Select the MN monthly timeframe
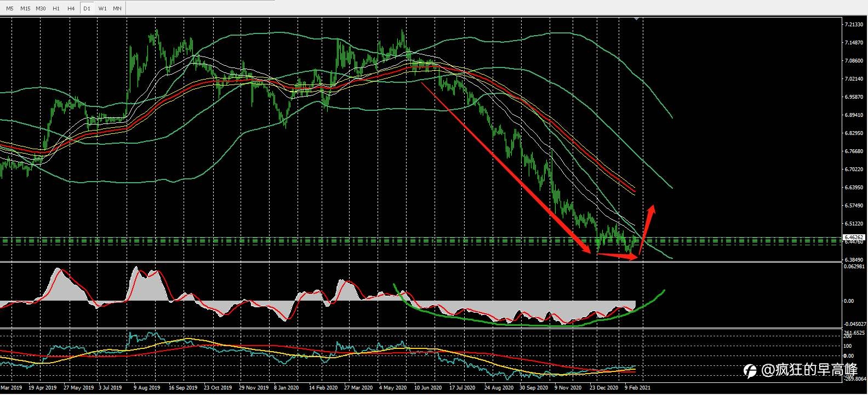This screenshot has width=868, height=395. click(x=117, y=8)
